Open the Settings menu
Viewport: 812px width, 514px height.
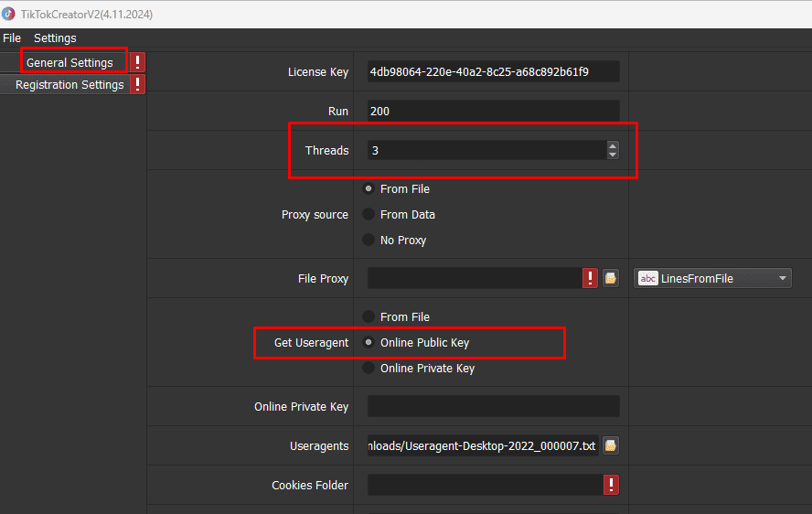pos(55,37)
